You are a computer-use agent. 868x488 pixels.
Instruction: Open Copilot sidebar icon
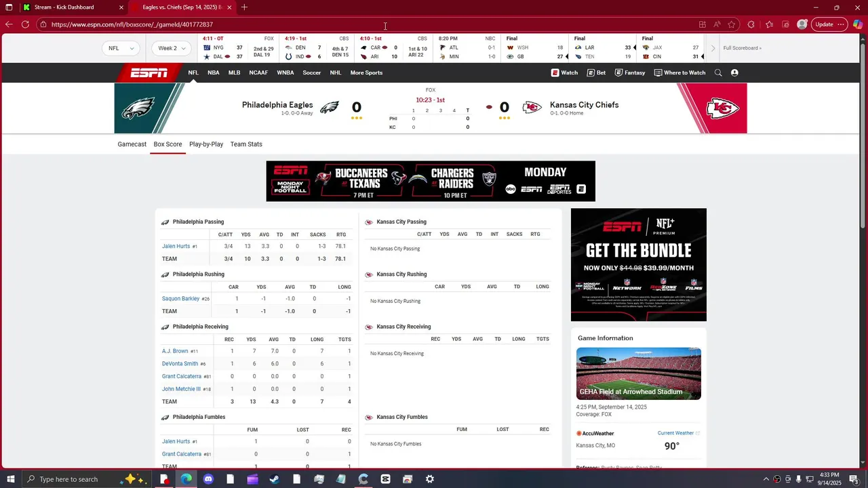pos(858,24)
